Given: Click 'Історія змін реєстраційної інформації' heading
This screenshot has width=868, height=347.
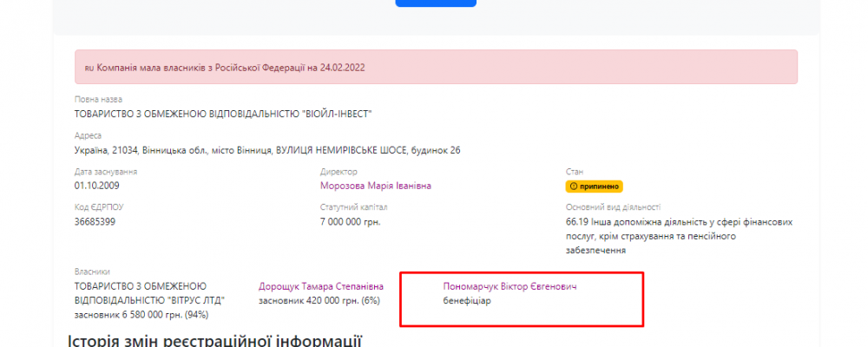Looking at the screenshot, I should point(214,338).
